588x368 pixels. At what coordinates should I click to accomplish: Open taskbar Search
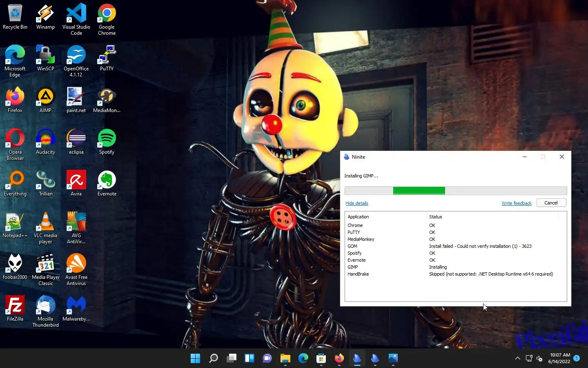pyautogui.click(x=213, y=359)
